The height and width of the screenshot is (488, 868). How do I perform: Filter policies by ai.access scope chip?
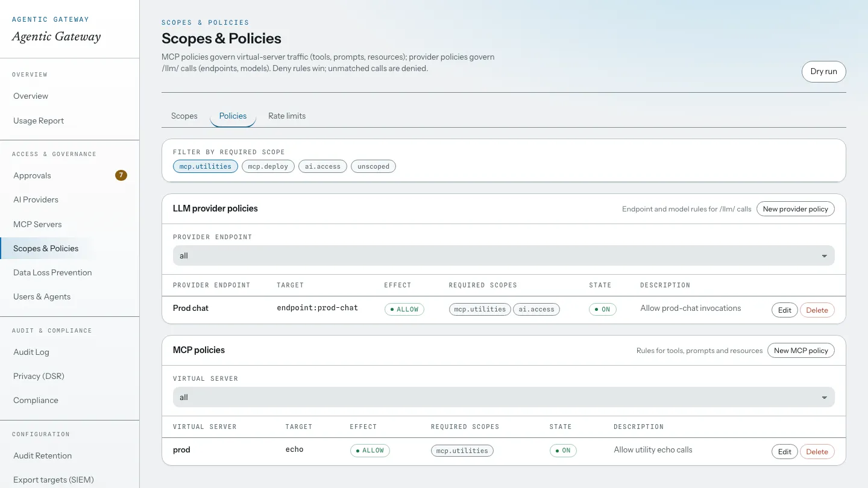tap(322, 166)
